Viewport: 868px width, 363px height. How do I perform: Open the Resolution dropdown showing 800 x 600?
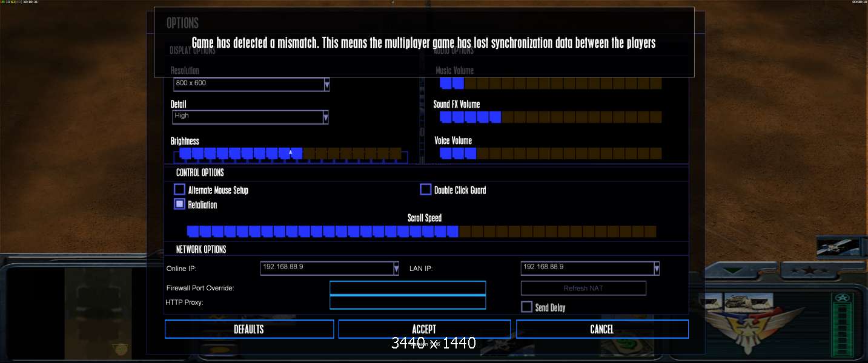click(x=251, y=83)
